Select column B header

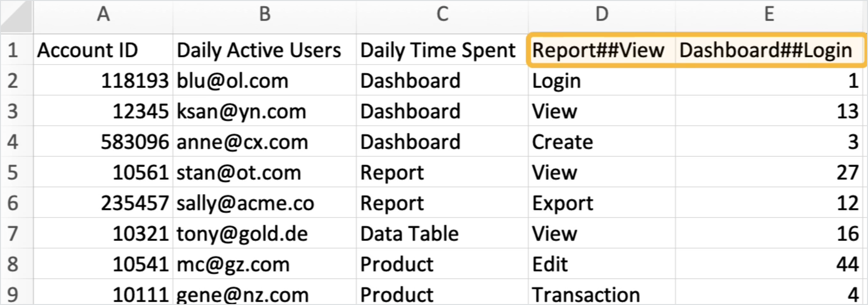[264, 14]
